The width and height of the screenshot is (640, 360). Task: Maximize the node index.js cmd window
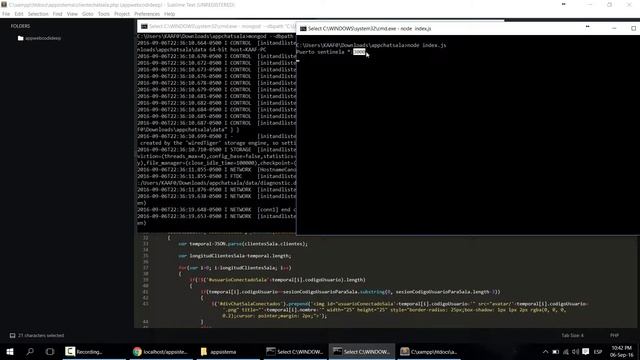[x=633, y=29]
